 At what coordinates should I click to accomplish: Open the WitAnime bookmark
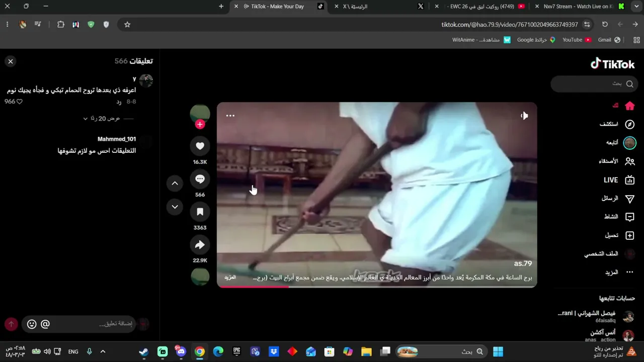coord(481,40)
